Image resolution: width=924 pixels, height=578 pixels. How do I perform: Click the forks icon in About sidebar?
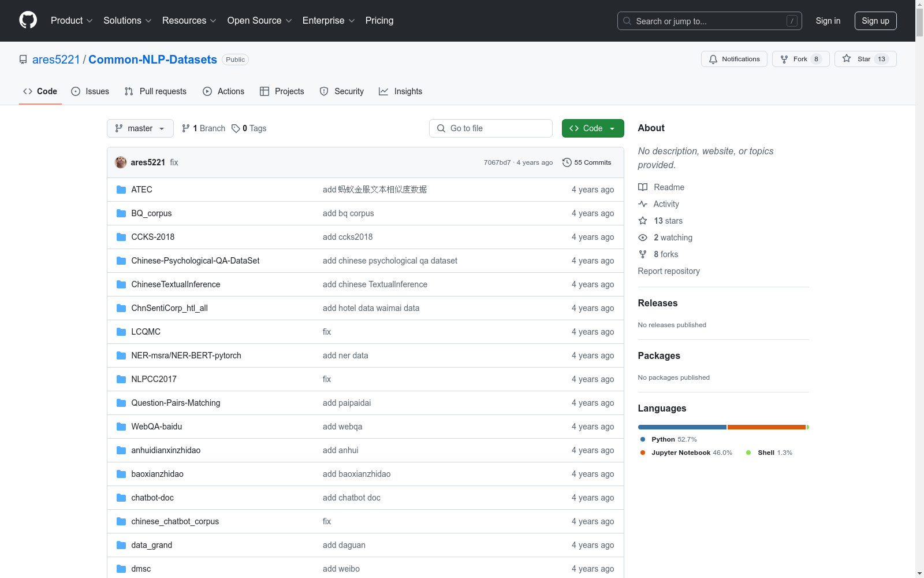tap(643, 254)
